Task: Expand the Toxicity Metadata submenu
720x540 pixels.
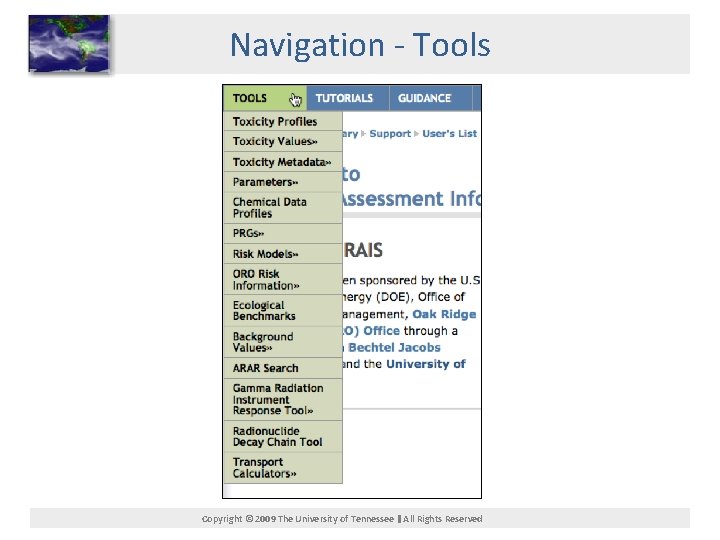Action: (283, 162)
